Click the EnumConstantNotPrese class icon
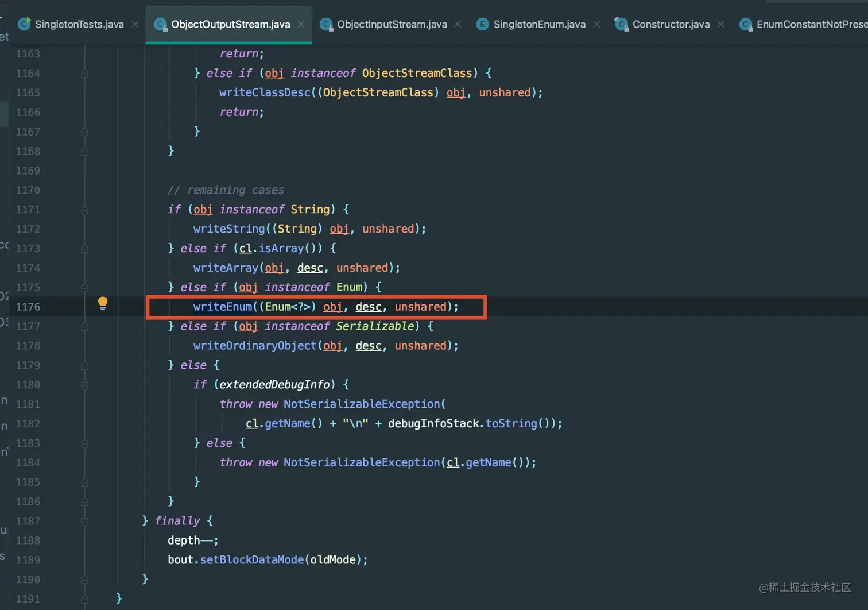 (746, 24)
